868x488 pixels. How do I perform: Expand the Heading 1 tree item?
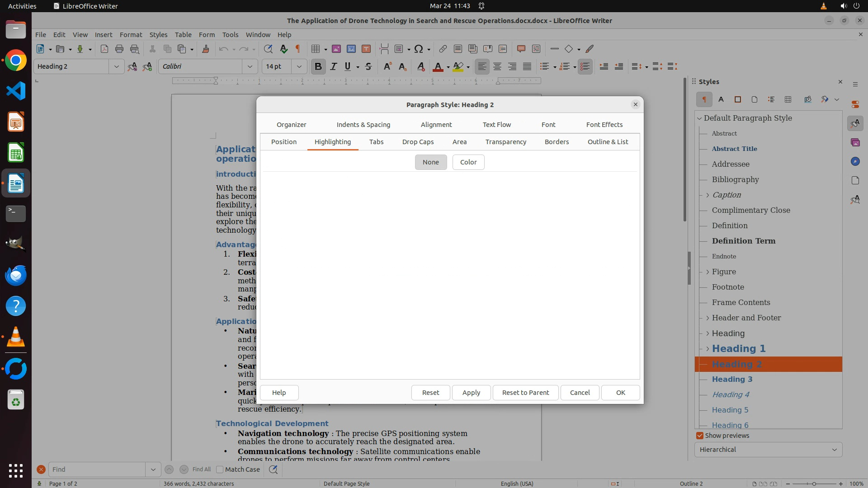click(x=708, y=349)
